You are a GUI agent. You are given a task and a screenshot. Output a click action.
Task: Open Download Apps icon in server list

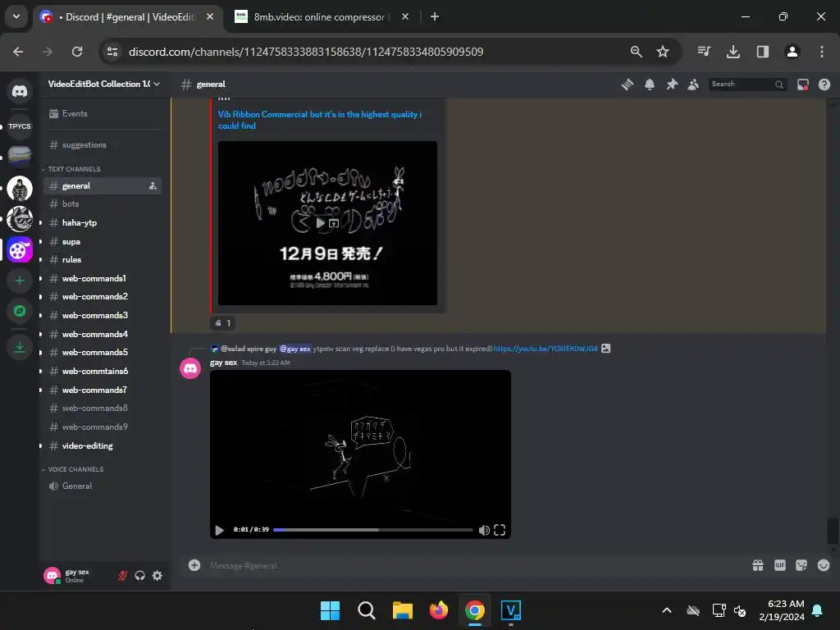click(20, 347)
